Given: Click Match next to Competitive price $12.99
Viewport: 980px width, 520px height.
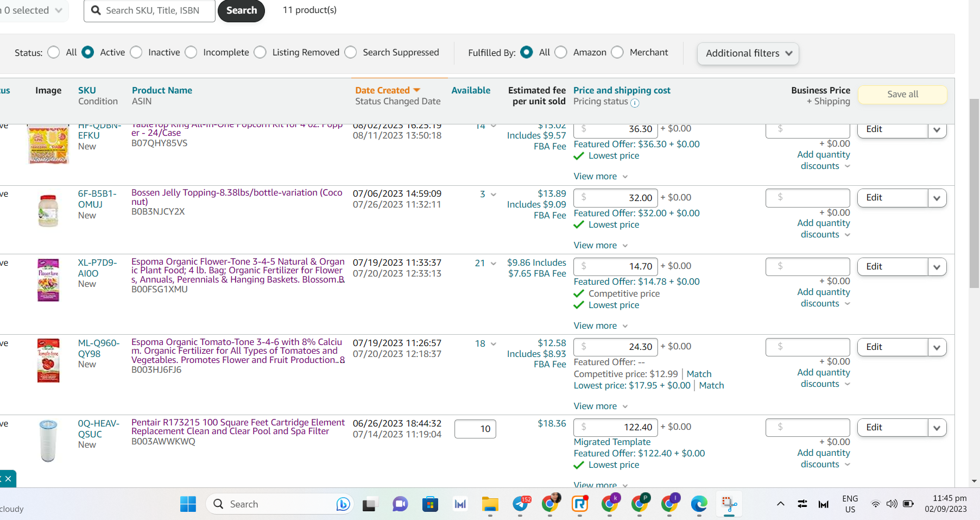Looking at the screenshot, I should 699,374.
